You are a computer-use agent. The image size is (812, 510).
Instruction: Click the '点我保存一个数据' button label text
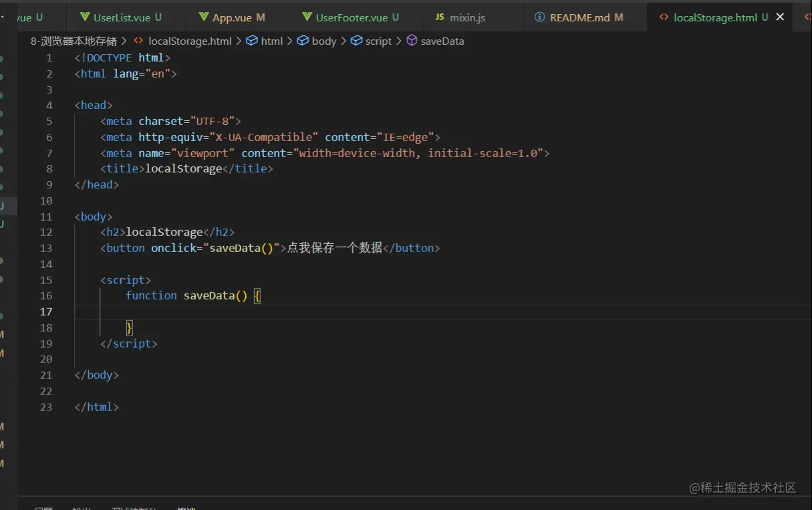335,248
